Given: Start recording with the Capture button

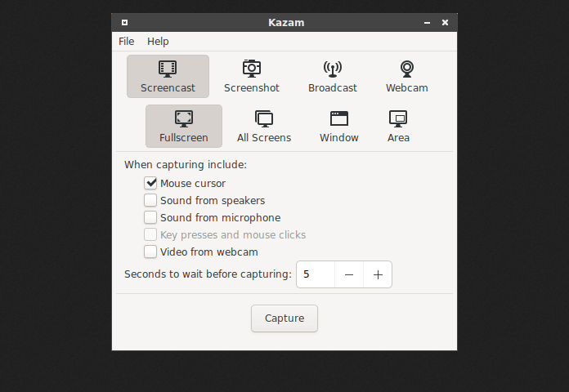Looking at the screenshot, I should click(284, 318).
